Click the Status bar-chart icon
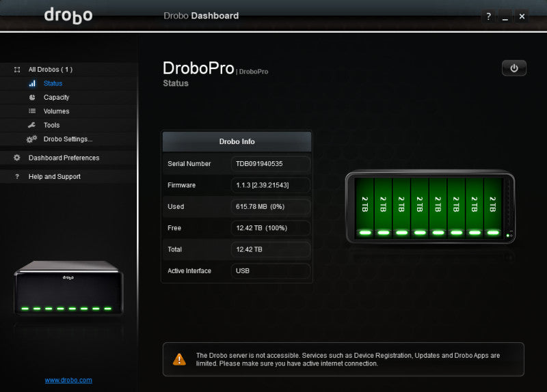The width and height of the screenshot is (547, 392). click(32, 83)
